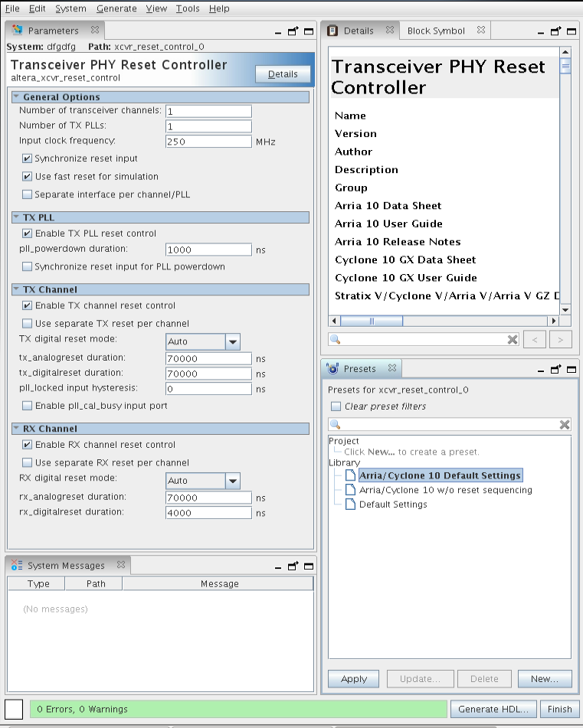Apply the selected preset
Screen dimensions: 583x728
tap(353, 679)
